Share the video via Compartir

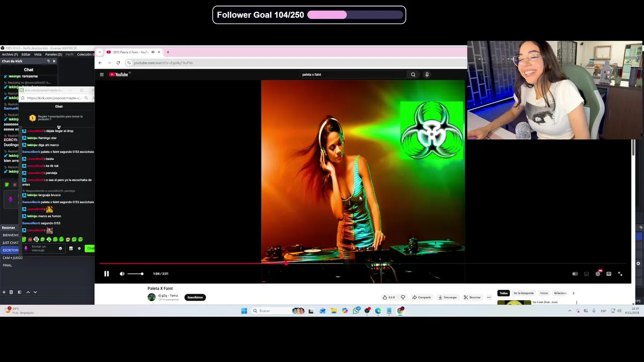[422, 297]
